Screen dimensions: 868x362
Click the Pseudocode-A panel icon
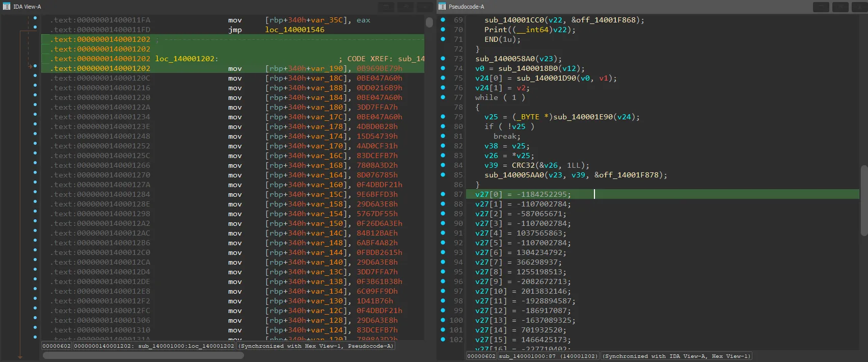click(442, 7)
